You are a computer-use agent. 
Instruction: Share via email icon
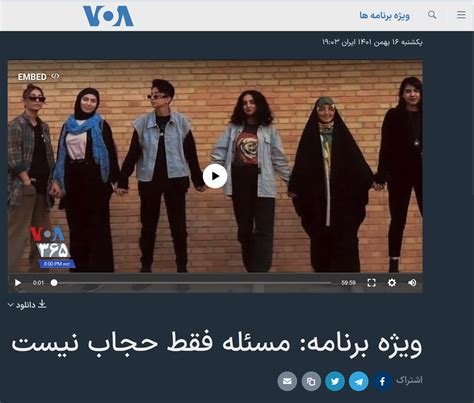(287, 381)
